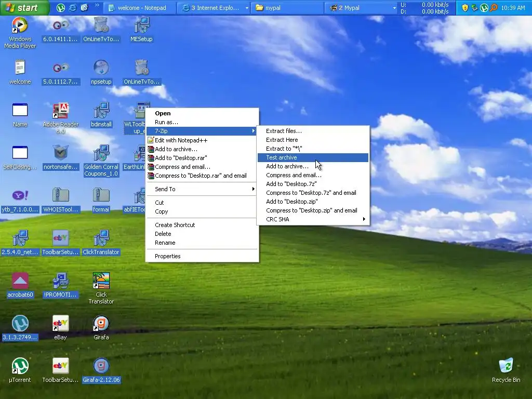Select the Recycle Bin icon

(506, 366)
